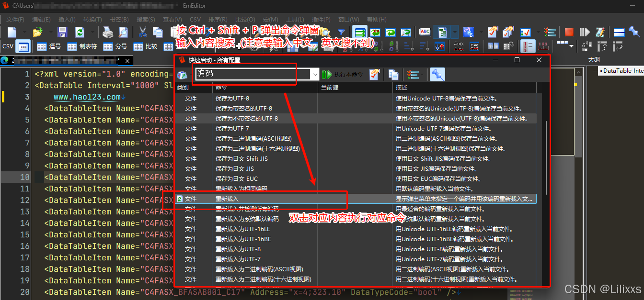Open dropdown arrow next to Open folder icon

(x=50, y=33)
